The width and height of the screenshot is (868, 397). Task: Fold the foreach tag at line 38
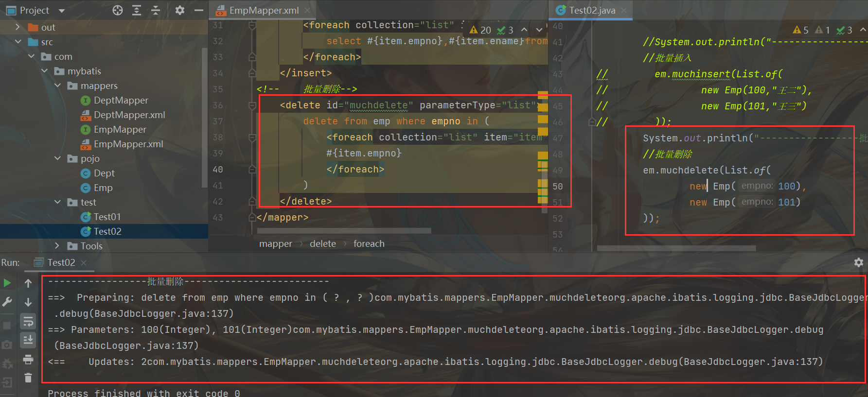coord(252,138)
